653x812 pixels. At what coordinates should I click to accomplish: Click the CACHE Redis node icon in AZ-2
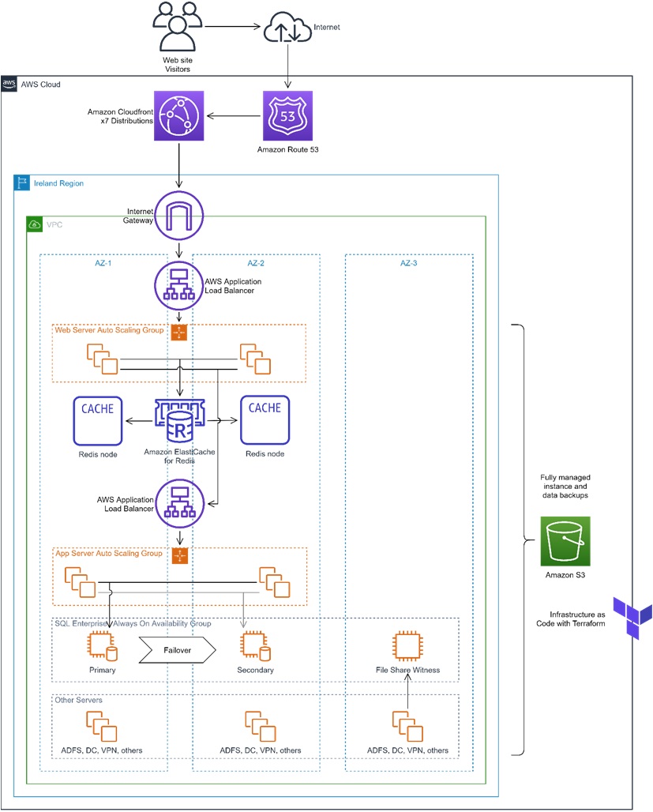click(x=265, y=420)
